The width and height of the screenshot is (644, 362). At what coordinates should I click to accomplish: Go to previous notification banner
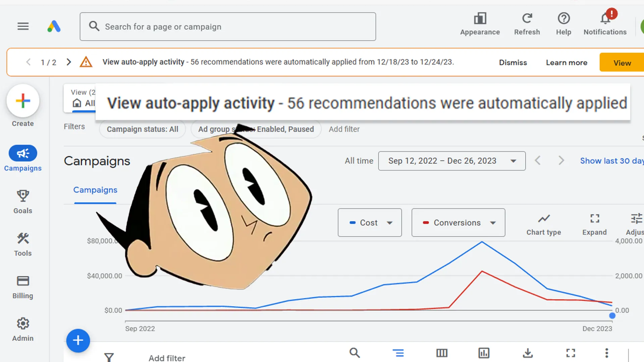point(29,62)
